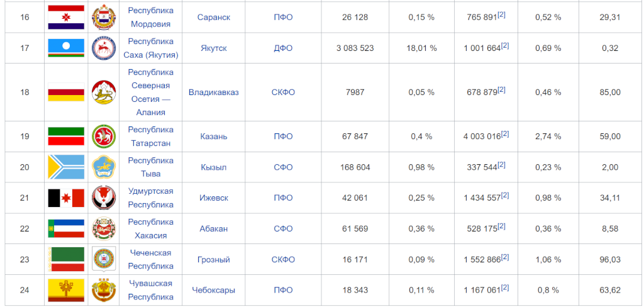Open the flag image of Chuvashia

coord(66,290)
